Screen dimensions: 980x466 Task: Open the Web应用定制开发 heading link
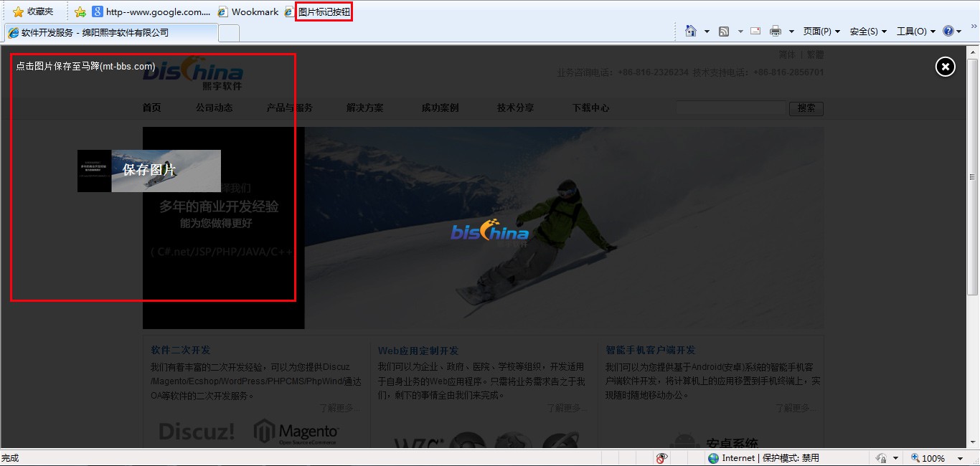click(x=418, y=351)
